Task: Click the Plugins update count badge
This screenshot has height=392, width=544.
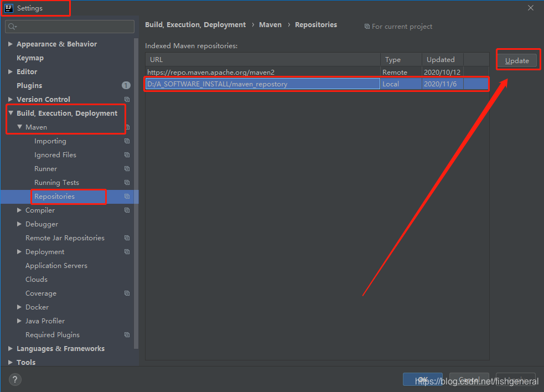Action: coord(126,85)
